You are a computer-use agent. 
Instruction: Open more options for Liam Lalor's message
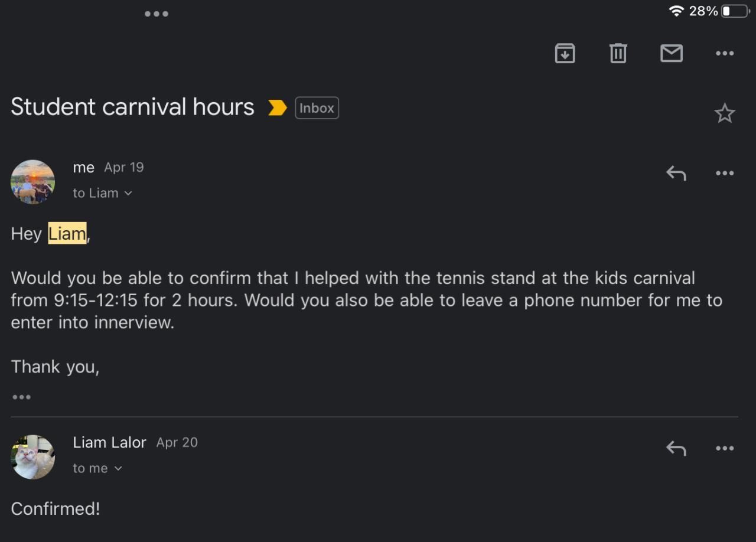pyautogui.click(x=725, y=448)
